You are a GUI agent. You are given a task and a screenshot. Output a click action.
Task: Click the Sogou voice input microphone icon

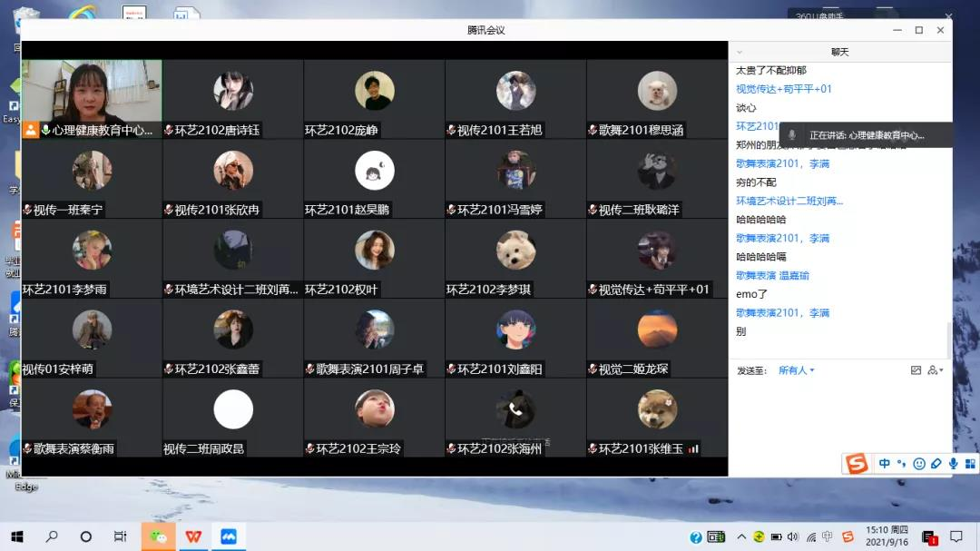pos(953,464)
